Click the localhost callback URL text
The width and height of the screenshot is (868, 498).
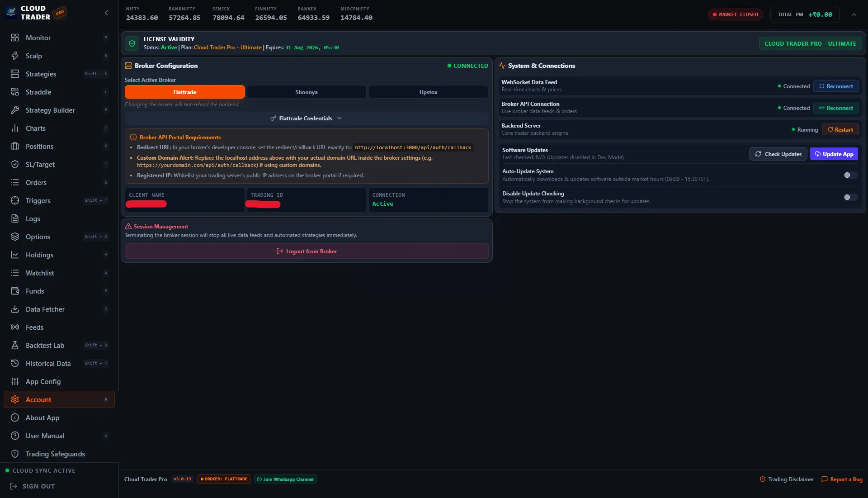click(x=413, y=147)
